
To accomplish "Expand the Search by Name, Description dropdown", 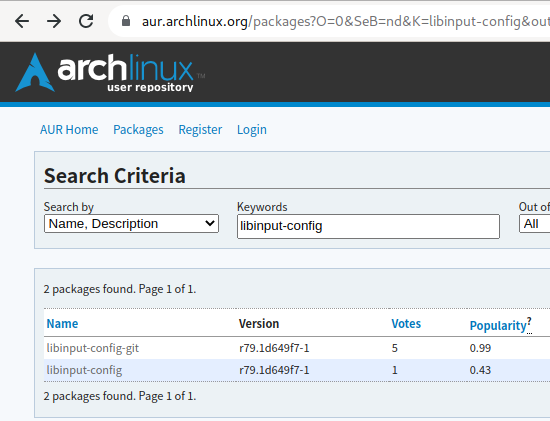I will click(132, 224).
